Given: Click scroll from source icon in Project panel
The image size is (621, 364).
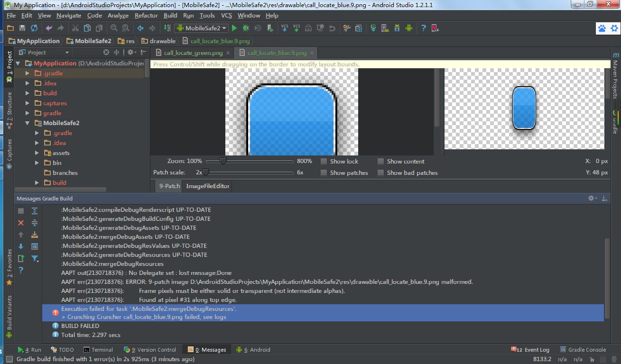Looking at the screenshot, I should point(106,52).
